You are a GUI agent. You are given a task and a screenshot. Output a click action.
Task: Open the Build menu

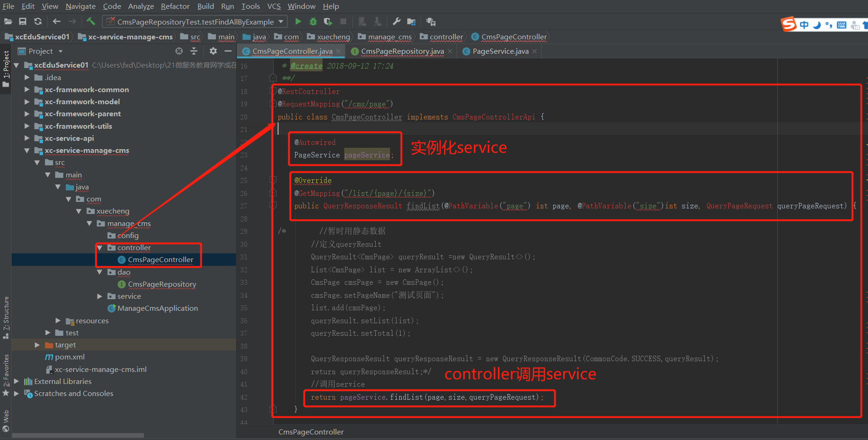pyautogui.click(x=205, y=6)
